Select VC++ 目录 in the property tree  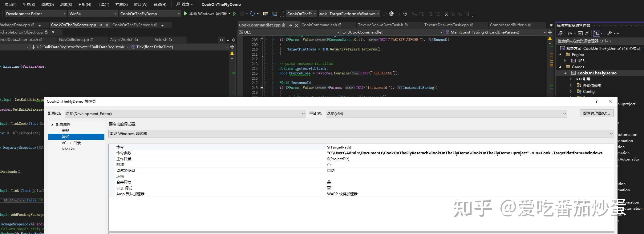point(71,143)
